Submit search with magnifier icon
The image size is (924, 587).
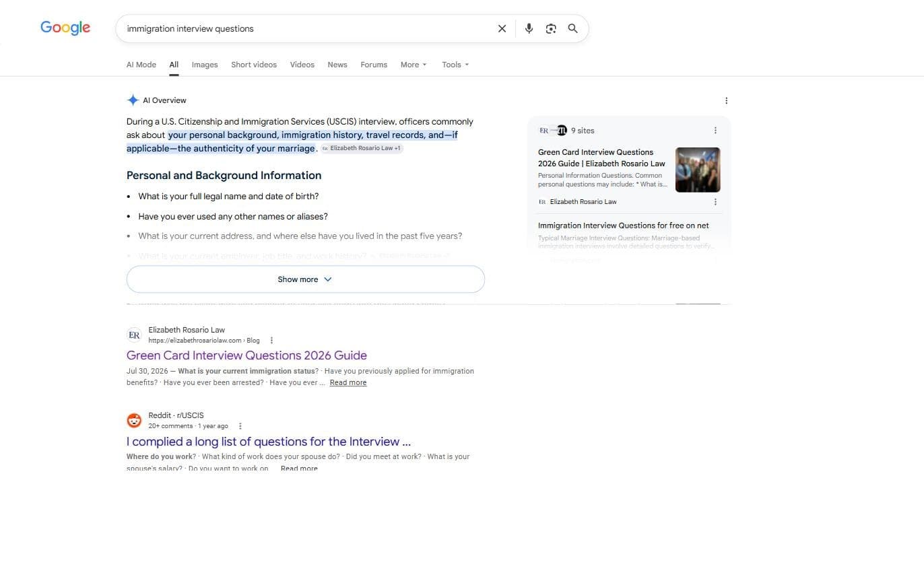coord(572,28)
